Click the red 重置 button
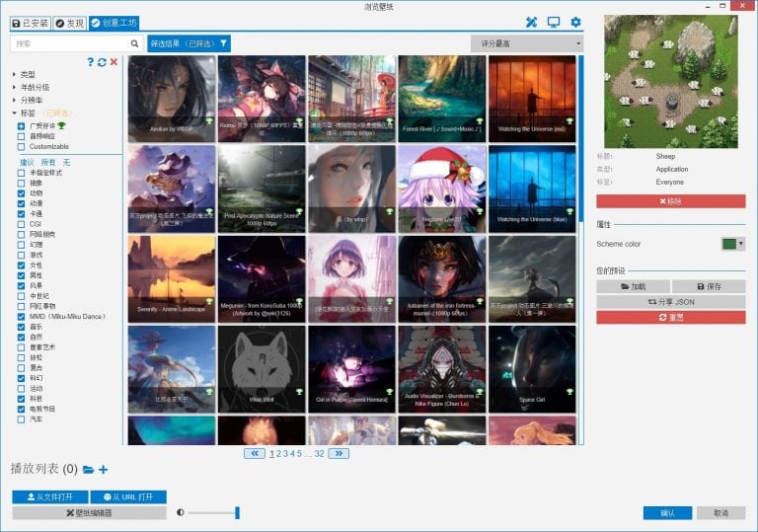Viewport: 758px width, 532px height. pos(671,317)
